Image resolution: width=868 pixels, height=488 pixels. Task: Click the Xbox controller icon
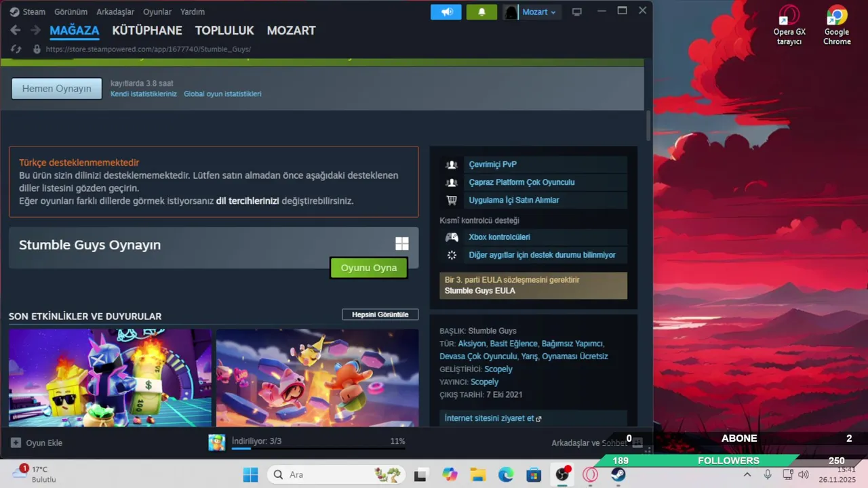click(x=451, y=237)
